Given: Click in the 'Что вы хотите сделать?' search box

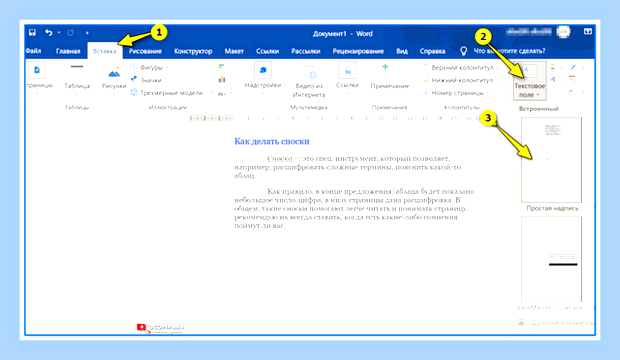Looking at the screenshot, I should click(509, 51).
